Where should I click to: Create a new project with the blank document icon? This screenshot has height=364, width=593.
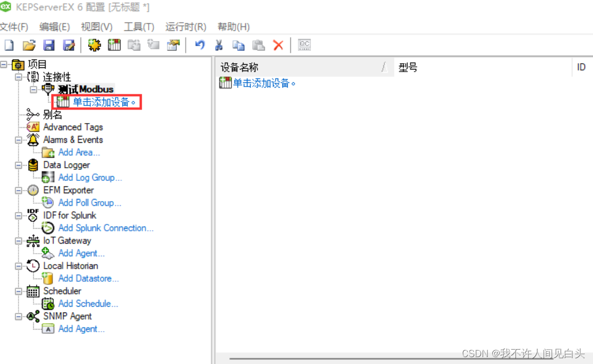point(8,45)
